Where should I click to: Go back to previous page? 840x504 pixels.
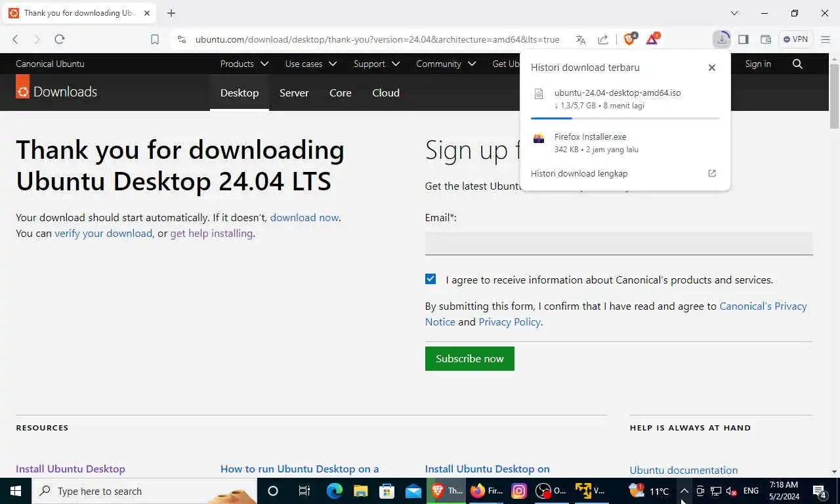tap(15, 39)
